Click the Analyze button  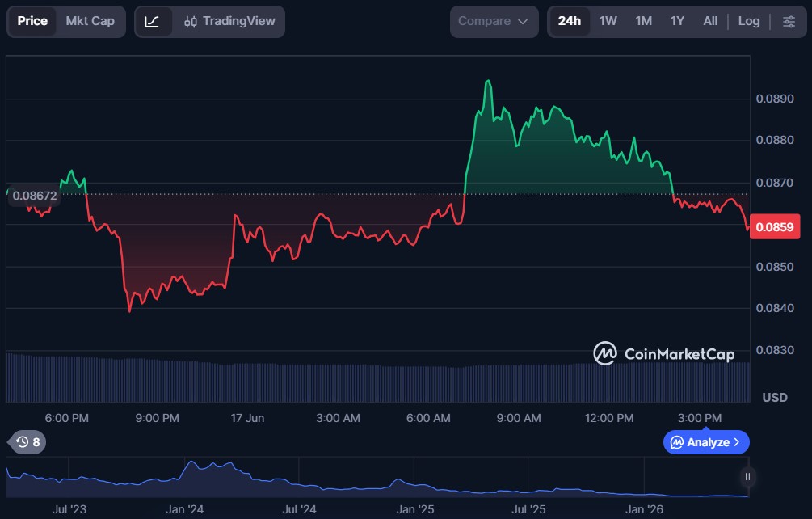[706, 442]
